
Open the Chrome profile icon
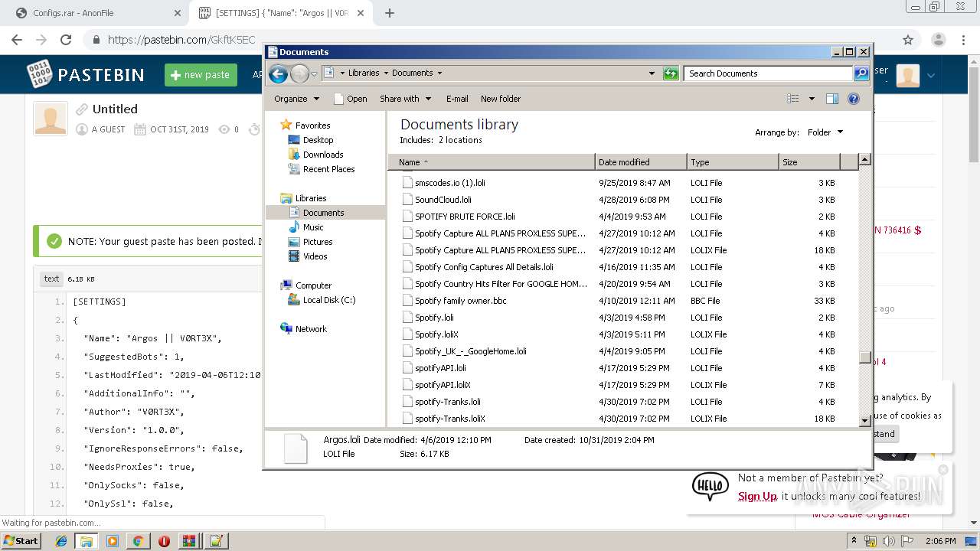[x=938, y=40]
